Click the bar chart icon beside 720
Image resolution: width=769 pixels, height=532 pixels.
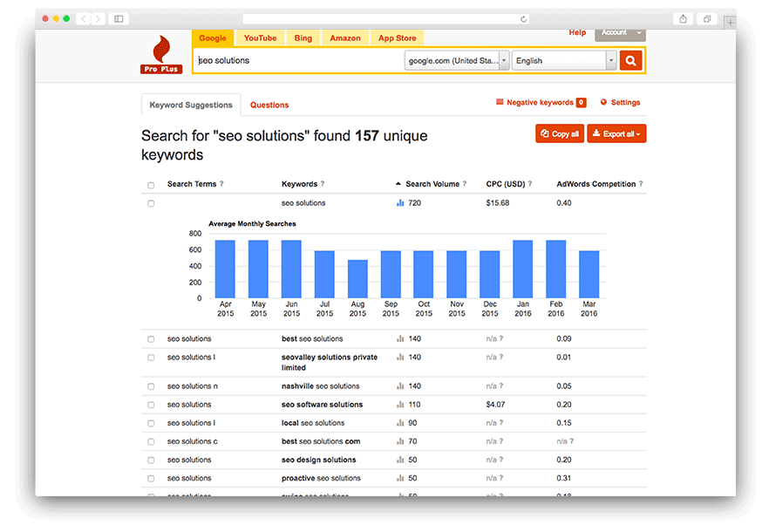click(400, 202)
